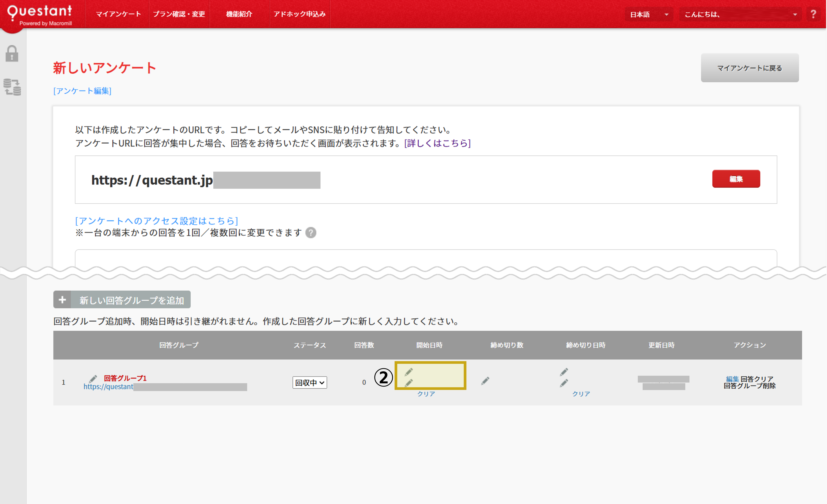Open the https://questant link in 回答グループ1 row
This screenshot has height=504, width=827.
click(108, 387)
